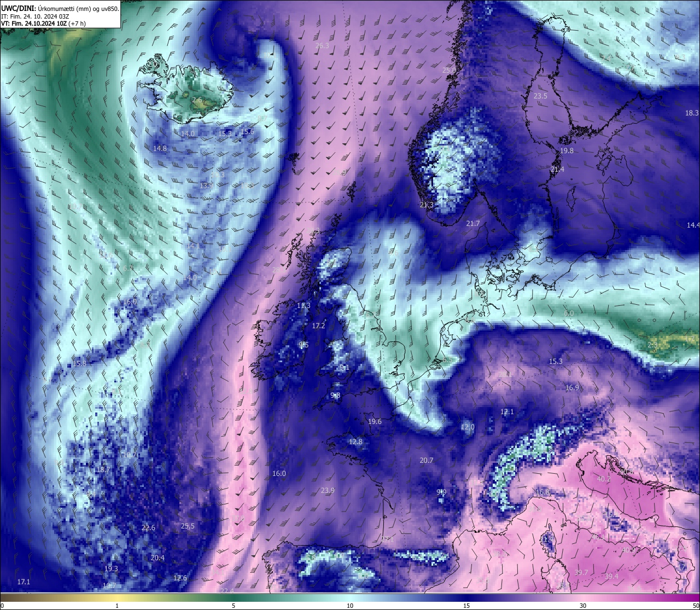Click the 40.2 value label
This screenshot has height=610, width=700.
click(604, 479)
